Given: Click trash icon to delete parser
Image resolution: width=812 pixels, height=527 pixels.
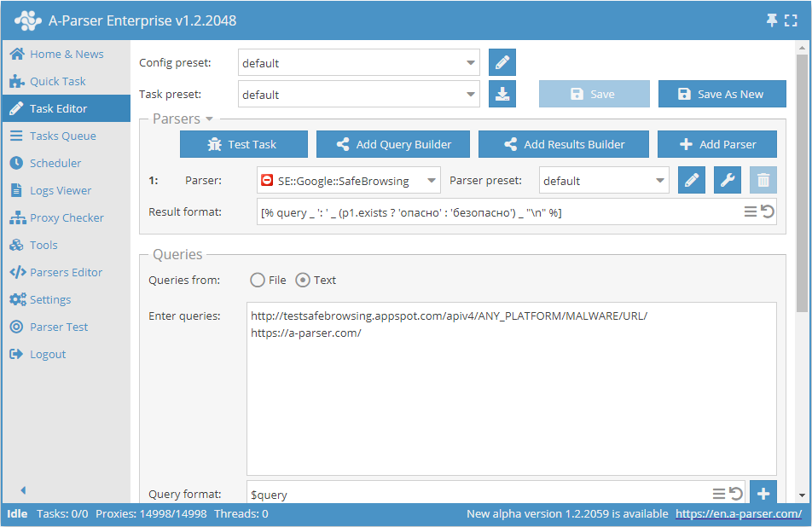Looking at the screenshot, I should click(763, 180).
